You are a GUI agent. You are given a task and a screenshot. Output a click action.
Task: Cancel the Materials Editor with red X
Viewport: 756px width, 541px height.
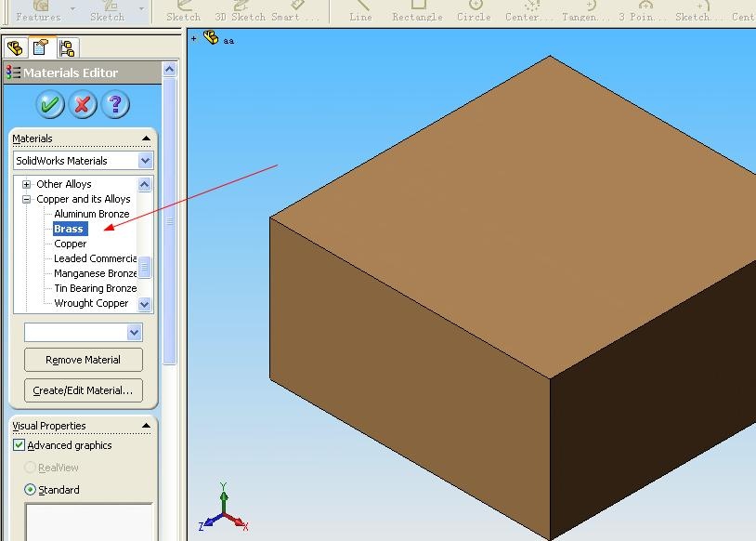tap(83, 104)
